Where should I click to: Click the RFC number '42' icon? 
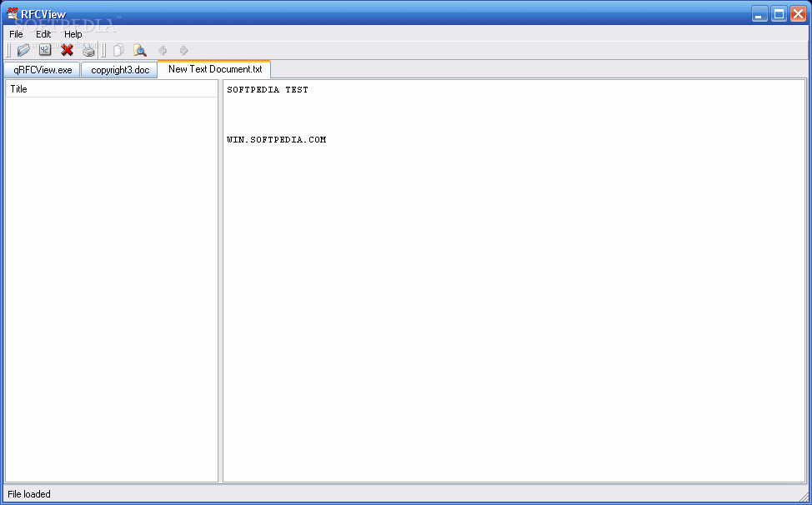coord(45,50)
